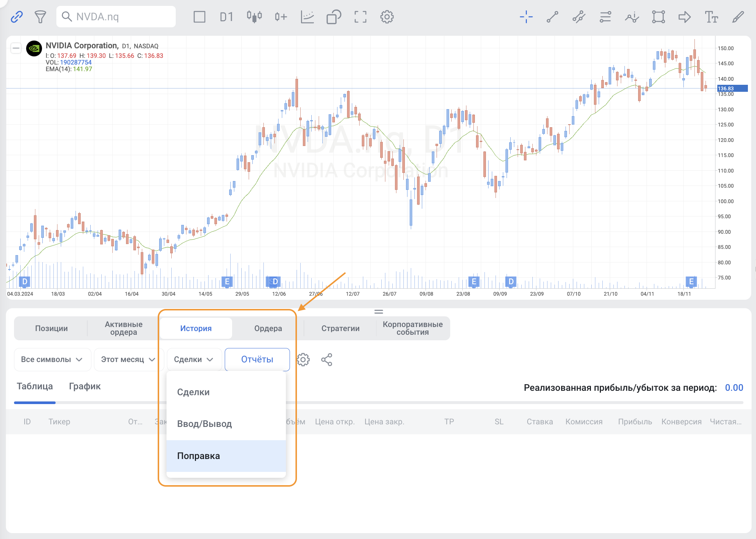Click the link chart icon

pos(17,17)
